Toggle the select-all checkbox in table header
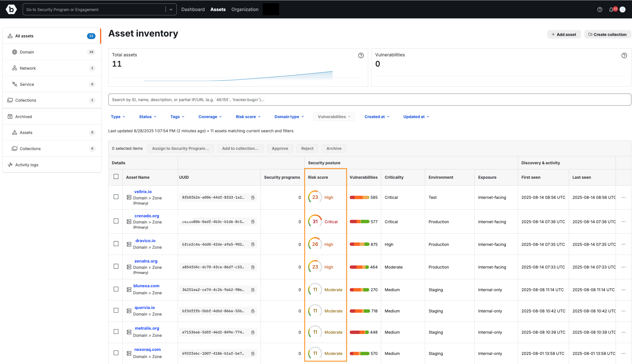Viewport: 632px width, 364px height. tap(116, 177)
